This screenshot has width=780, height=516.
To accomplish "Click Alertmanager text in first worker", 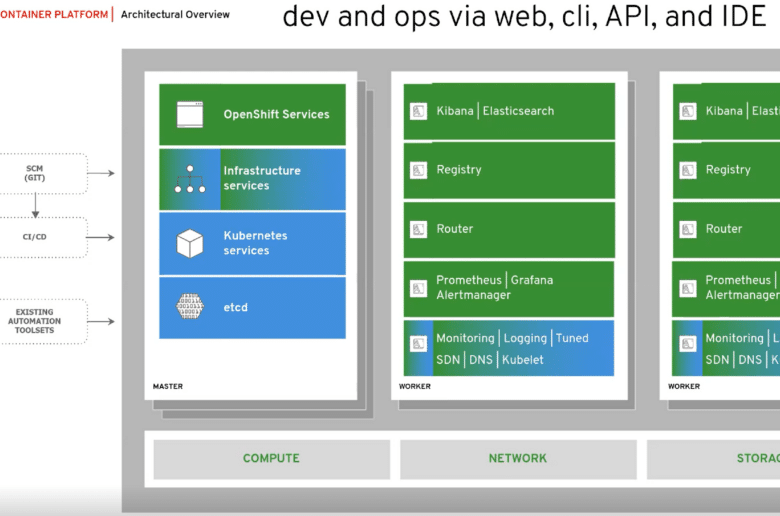I will pyautogui.click(x=474, y=295).
